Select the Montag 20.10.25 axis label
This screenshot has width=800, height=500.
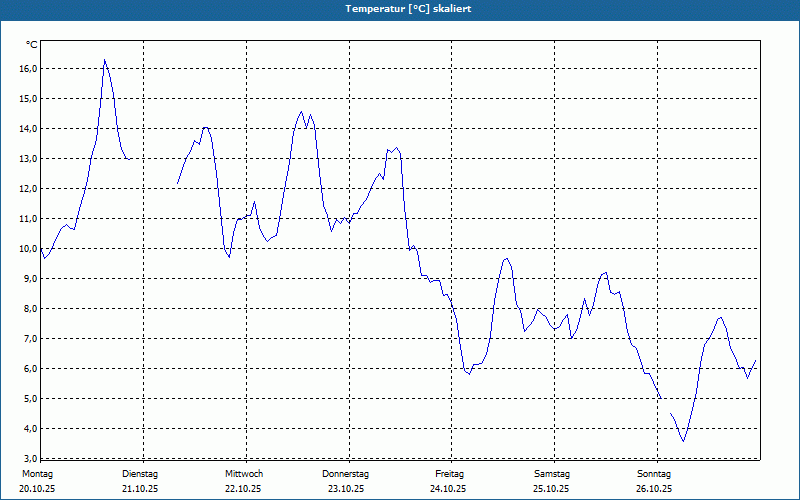(x=37, y=481)
